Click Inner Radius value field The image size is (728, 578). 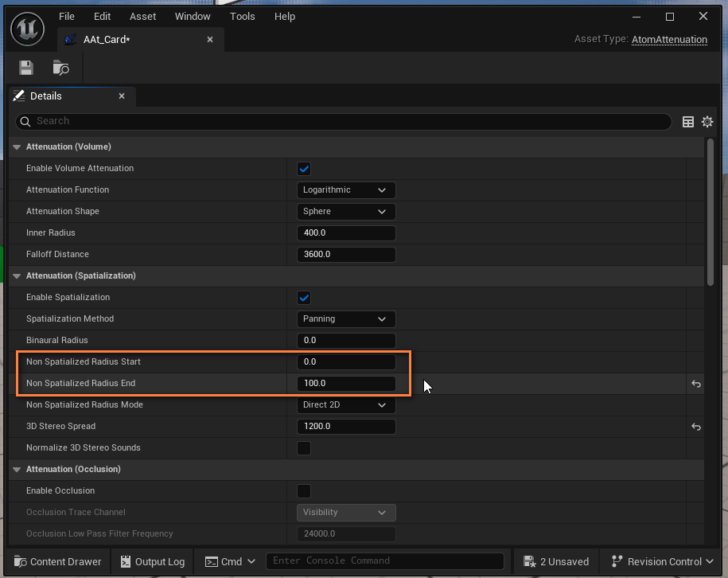click(346, 232)
